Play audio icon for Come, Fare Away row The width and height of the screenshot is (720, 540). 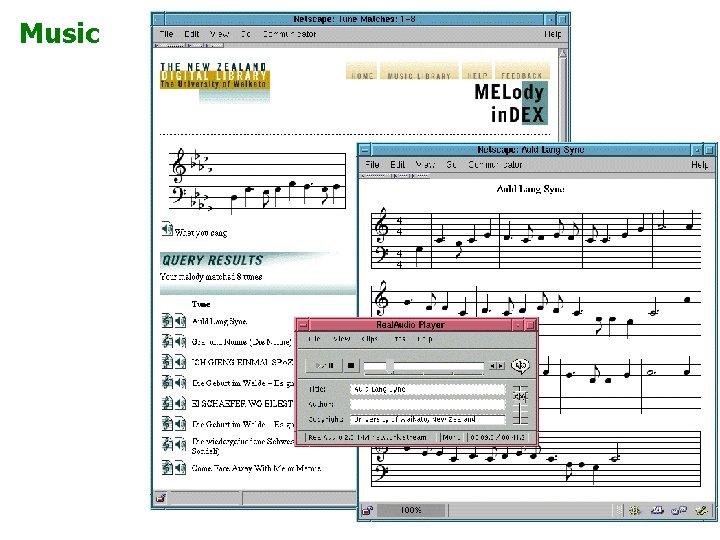[180, 468]
